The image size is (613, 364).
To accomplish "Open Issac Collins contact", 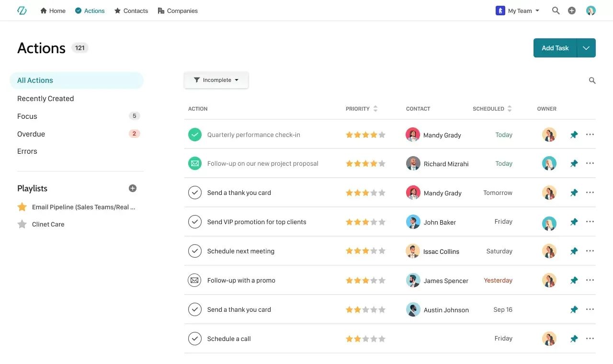I will [432, 251].
